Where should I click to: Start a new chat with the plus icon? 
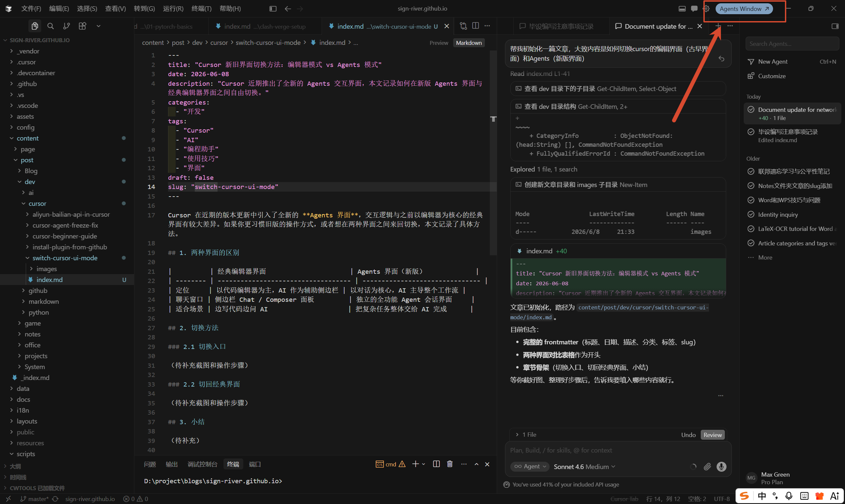(718, 26)
